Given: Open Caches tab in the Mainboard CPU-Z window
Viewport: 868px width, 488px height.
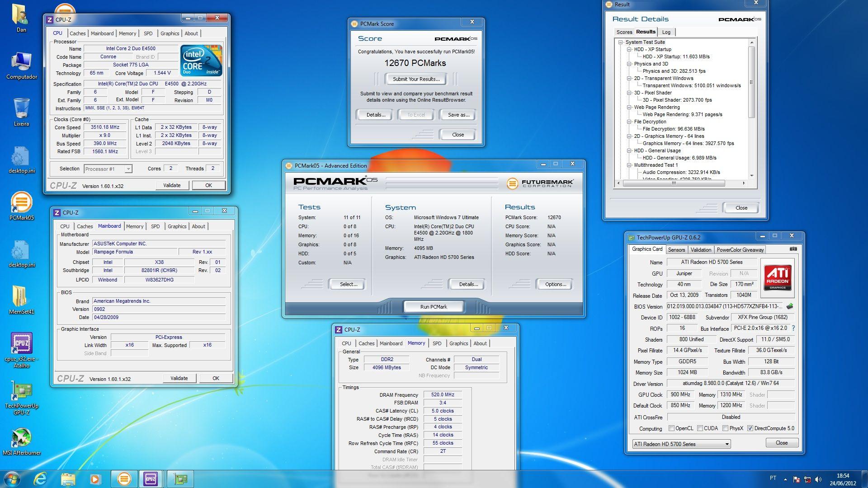Looking at the screenshot, I should [85, 226].
